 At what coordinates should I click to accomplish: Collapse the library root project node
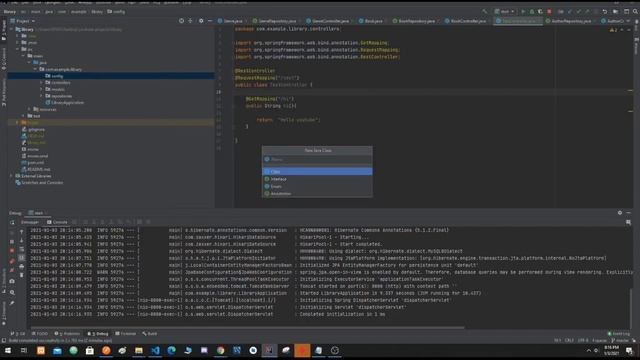click(x=11, y=29)
